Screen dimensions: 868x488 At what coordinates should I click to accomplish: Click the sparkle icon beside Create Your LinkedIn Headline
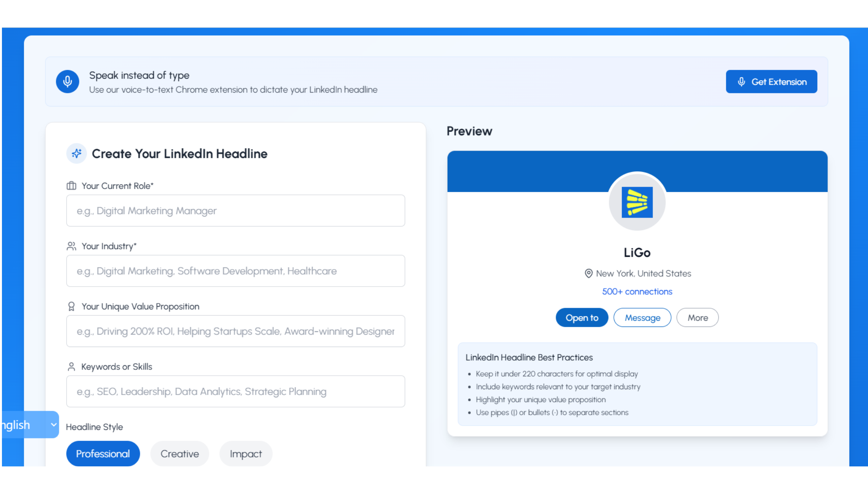click(76, 153)
